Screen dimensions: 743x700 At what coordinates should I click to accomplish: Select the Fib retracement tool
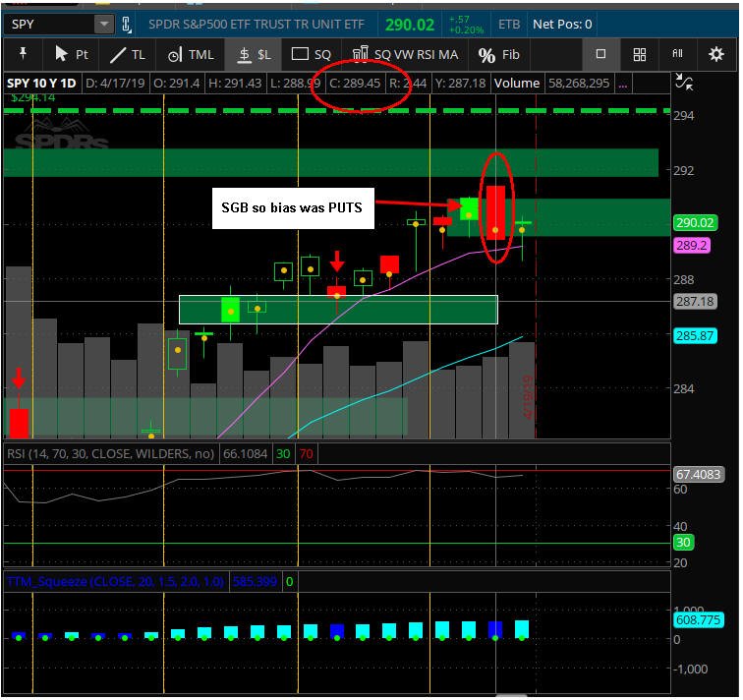click(x=498, y=55)
